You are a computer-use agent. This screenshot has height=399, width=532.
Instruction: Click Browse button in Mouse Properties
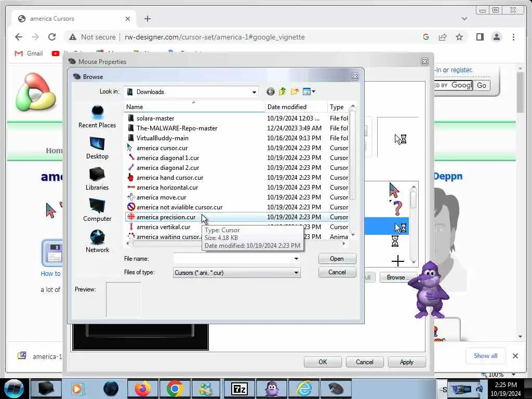pos(397,277)
